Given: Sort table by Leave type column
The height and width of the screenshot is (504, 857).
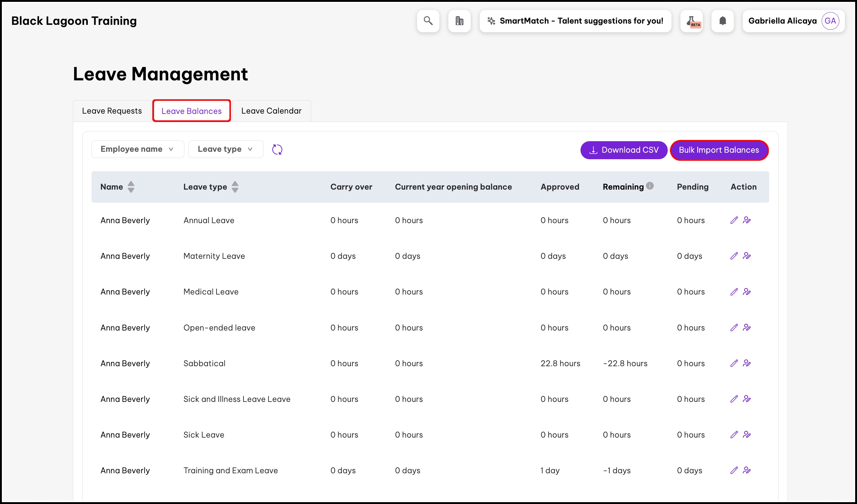Looking at the screenshot, I should 235,187.
